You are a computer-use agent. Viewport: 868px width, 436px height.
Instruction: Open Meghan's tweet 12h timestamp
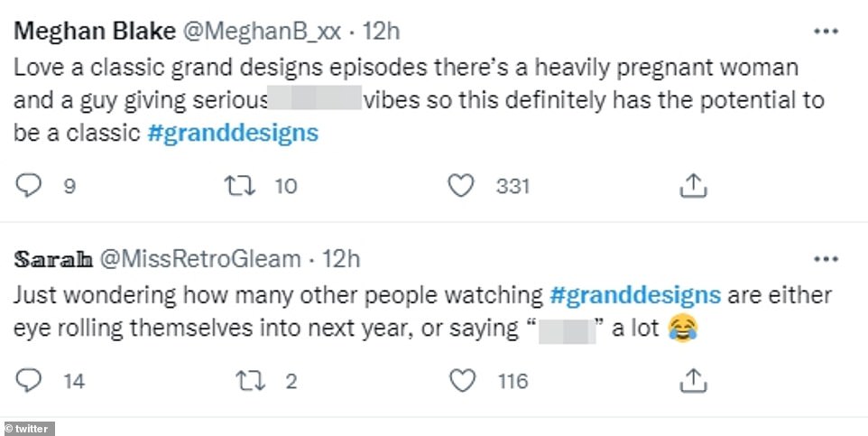[x=380, y=32]
